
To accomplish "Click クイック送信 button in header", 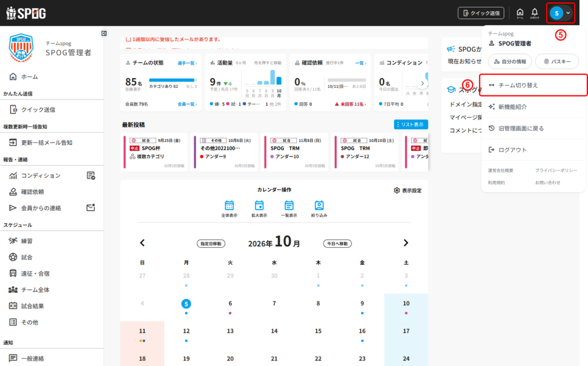I will pos(481,13).
